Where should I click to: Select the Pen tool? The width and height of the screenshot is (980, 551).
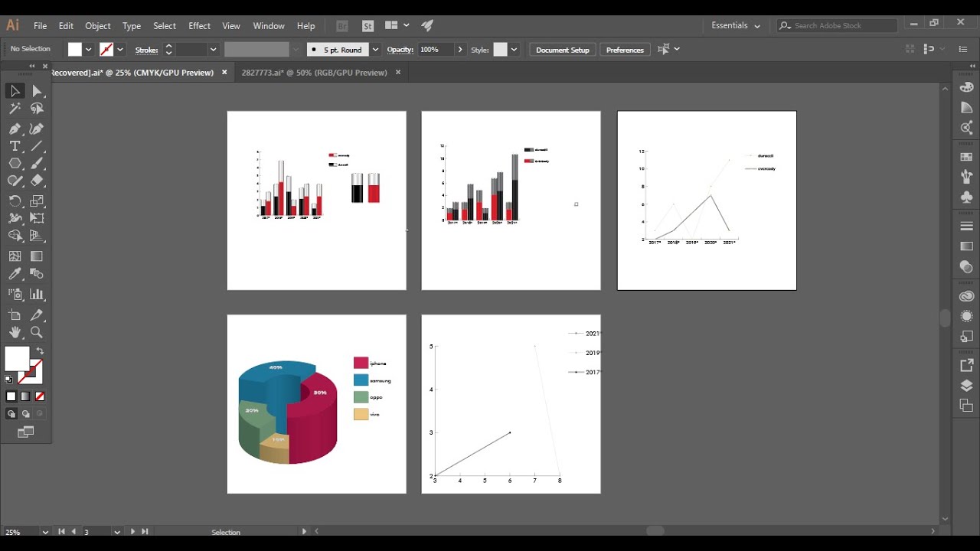15,129
